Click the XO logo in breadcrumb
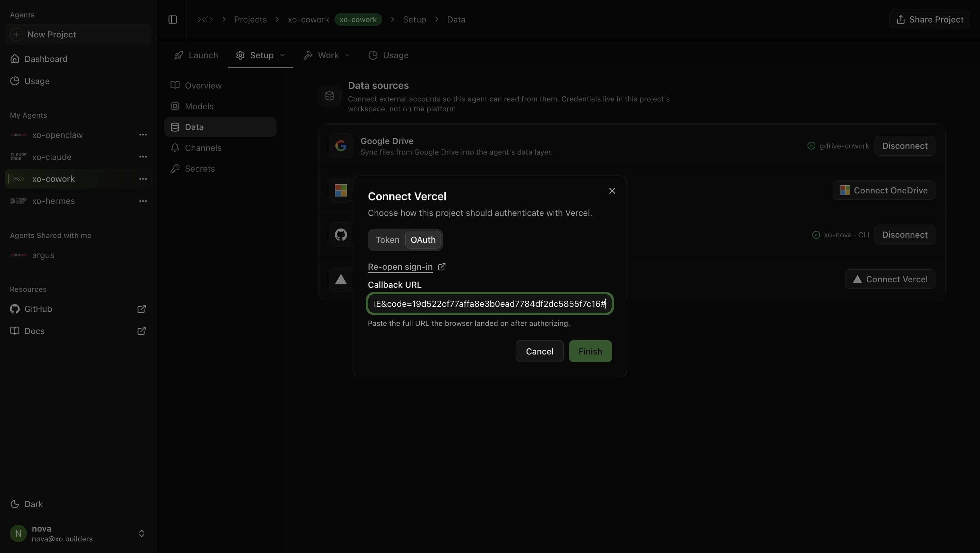Viewport: 980px width, 553px height. [205, 19]
